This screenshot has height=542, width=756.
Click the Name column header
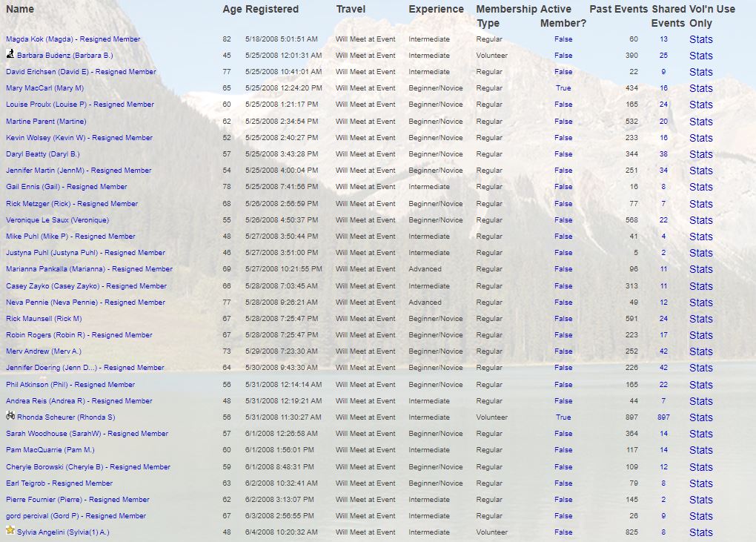[x=20, y=10]
